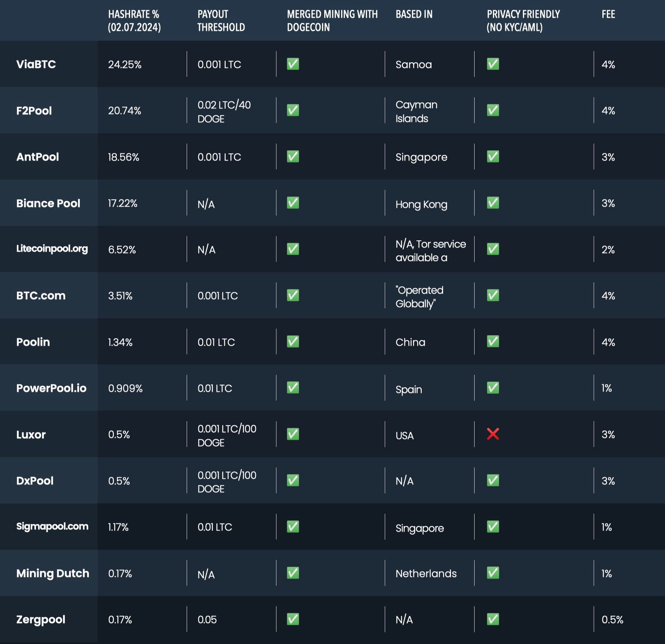The height and width of the screenshot is (644, 665).
Task: Click F2Pool's payout '0.02 LTC/40 DOGE'
Action: click(x=224, y=112)
